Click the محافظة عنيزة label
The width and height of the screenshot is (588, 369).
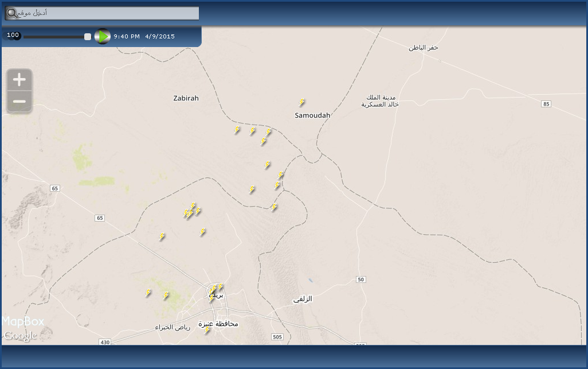point(218,324)
